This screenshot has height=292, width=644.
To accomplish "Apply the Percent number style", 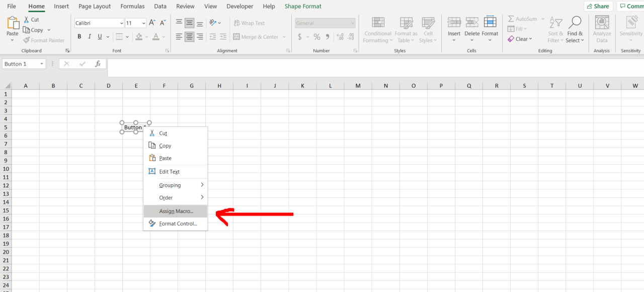I will (317, 36).
